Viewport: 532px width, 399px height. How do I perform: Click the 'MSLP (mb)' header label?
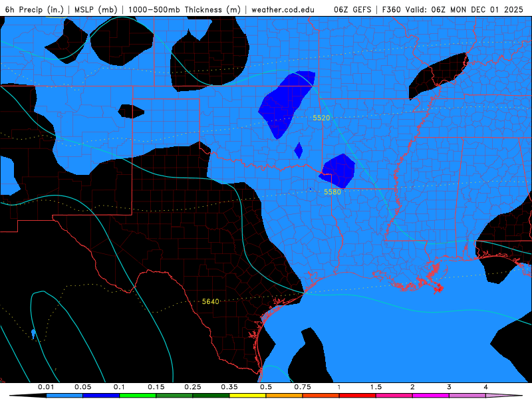(96, 10)
